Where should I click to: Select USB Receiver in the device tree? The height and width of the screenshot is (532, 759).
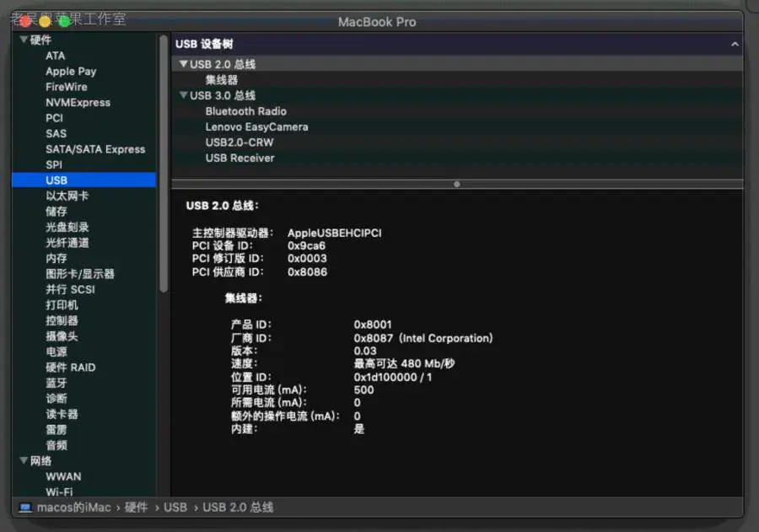coord(240,158)
